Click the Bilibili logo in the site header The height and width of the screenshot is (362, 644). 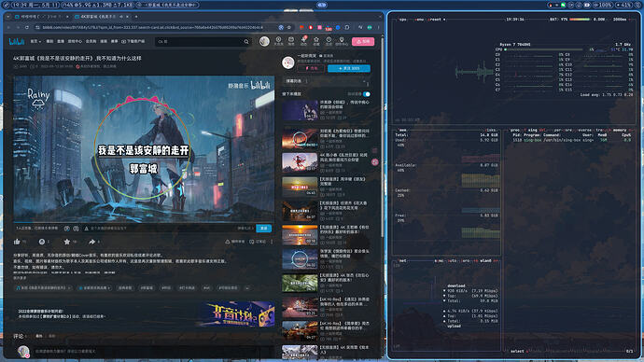(x=17, y=41)
